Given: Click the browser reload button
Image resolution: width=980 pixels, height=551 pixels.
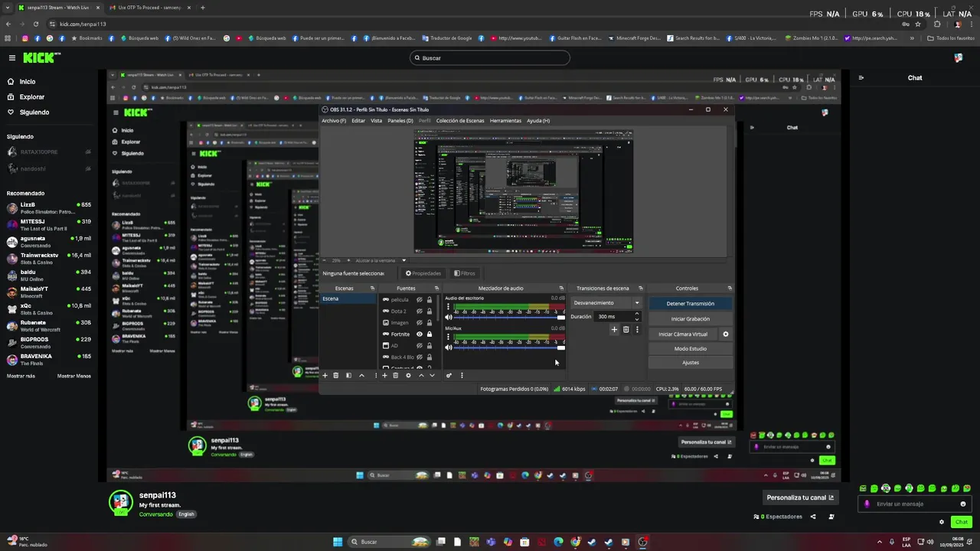Looking at the screenshot, I should (x=35, y=24).
